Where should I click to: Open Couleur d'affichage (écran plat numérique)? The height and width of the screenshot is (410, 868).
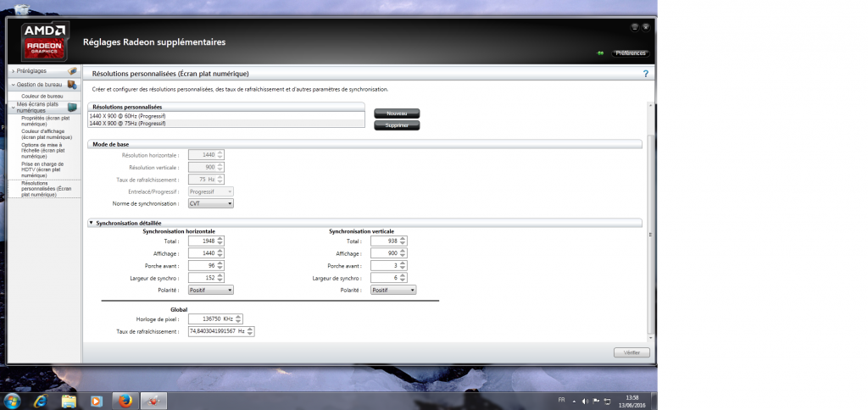[47, 134]
